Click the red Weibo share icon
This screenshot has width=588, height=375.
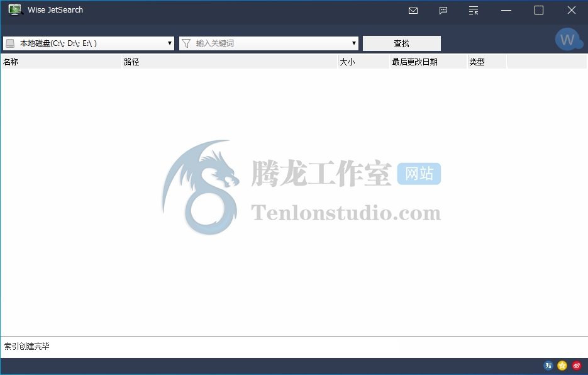(x=577, y=365)
